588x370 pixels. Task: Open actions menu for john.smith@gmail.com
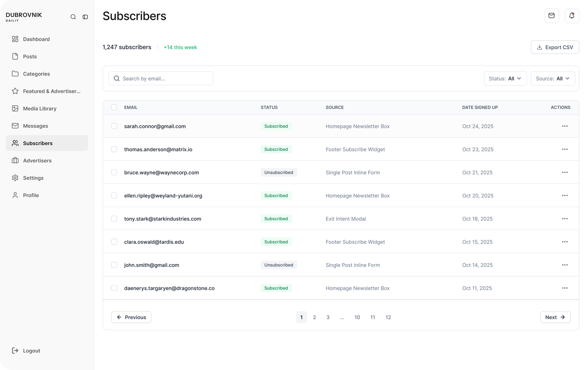coord(565,265)
